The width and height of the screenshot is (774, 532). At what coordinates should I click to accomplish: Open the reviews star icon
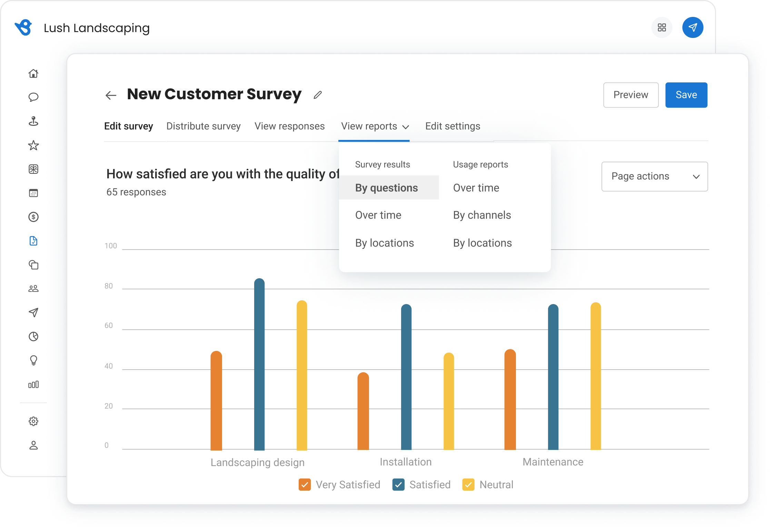(33, 145)
